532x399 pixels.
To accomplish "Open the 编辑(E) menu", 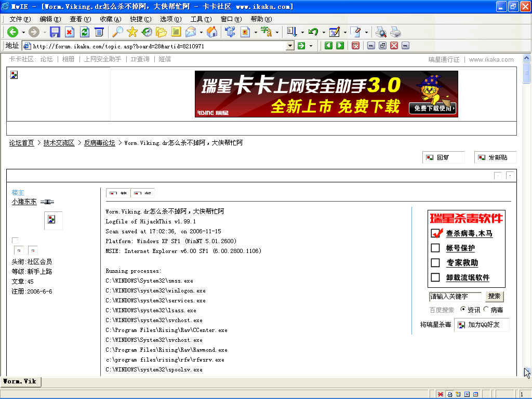I will point(50,19).
